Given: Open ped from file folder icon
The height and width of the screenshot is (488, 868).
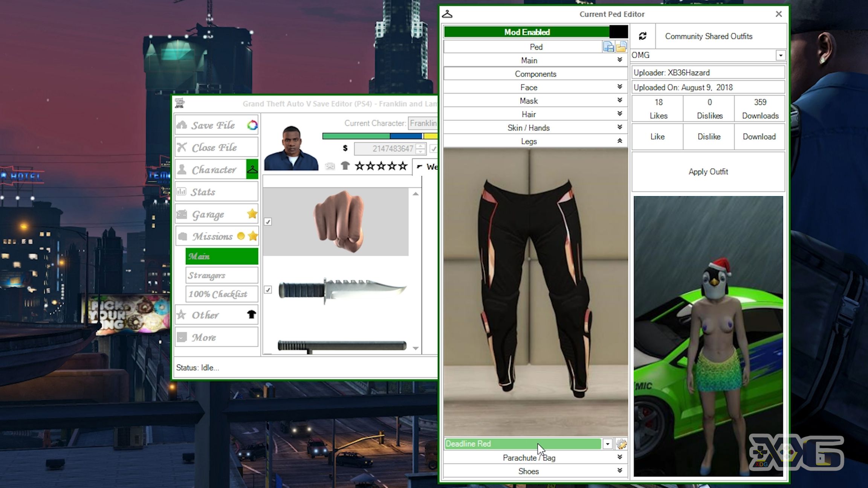Looking at the screenshot, I should [x=621, y=47].
